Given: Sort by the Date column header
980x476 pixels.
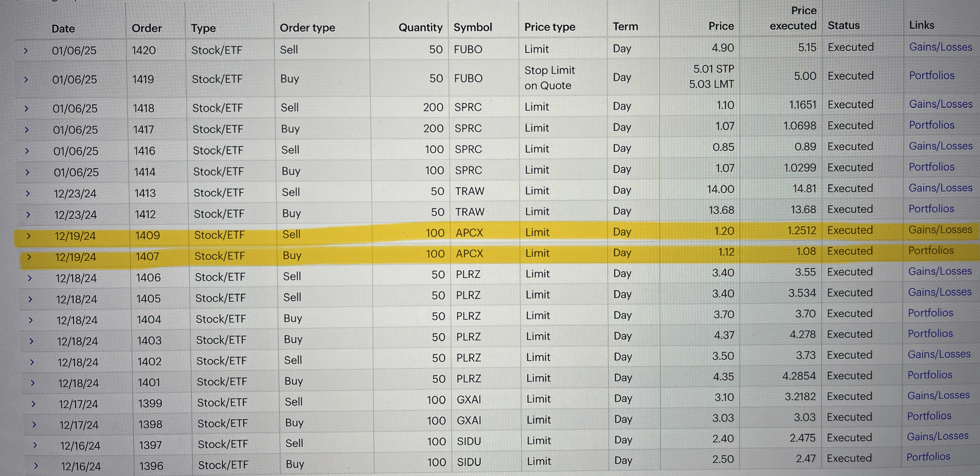Looking at the screenshot, I should coord(63,29).
